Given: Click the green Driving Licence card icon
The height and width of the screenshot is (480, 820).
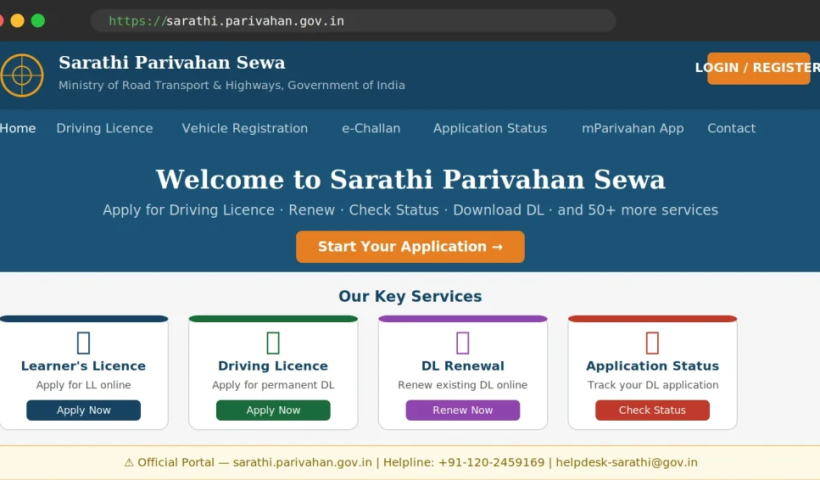Looking at the screenshot, I should click(273, 343).
